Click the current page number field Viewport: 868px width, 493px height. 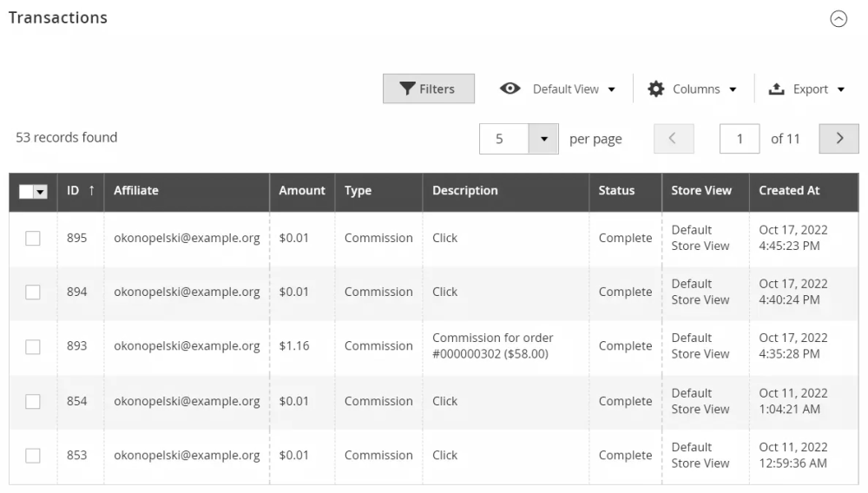click(x=740, y=139)
